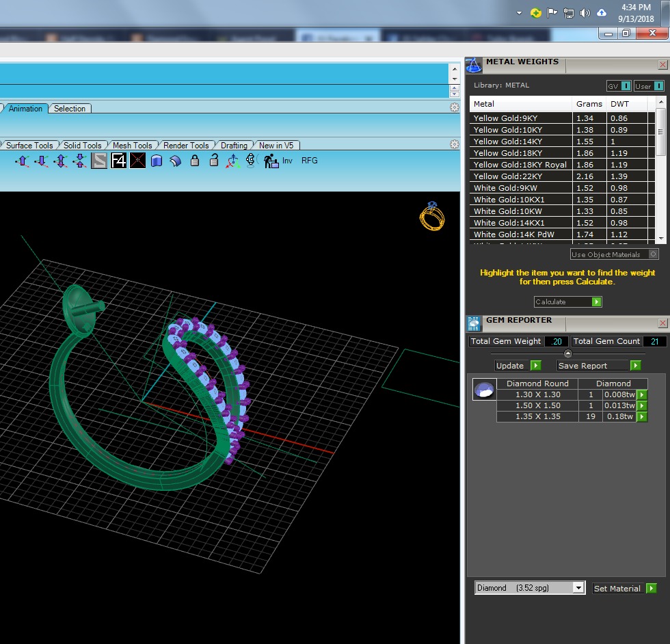Screen dimensions: 670x644
Task: Open the Solid Tools tab
Action: (x=83, y=146)
